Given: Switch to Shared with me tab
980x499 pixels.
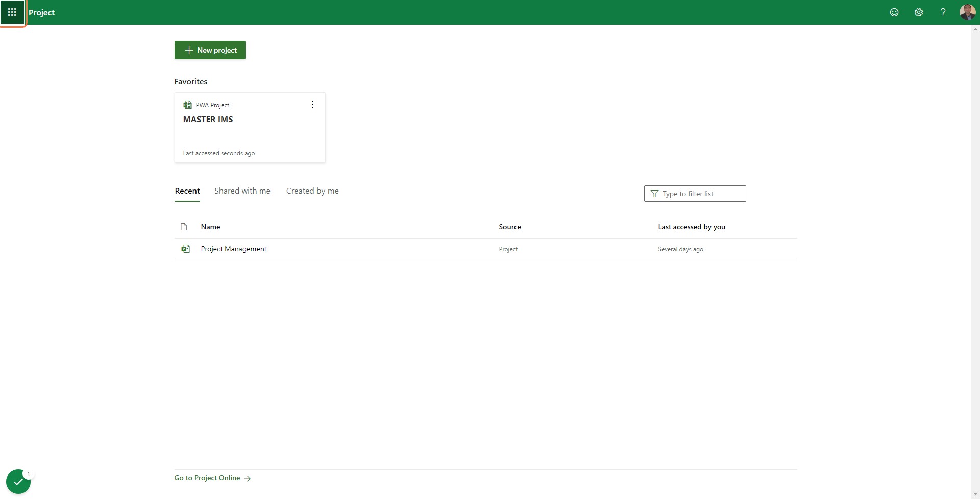Looking at the screenshot, I should (242, 191).
